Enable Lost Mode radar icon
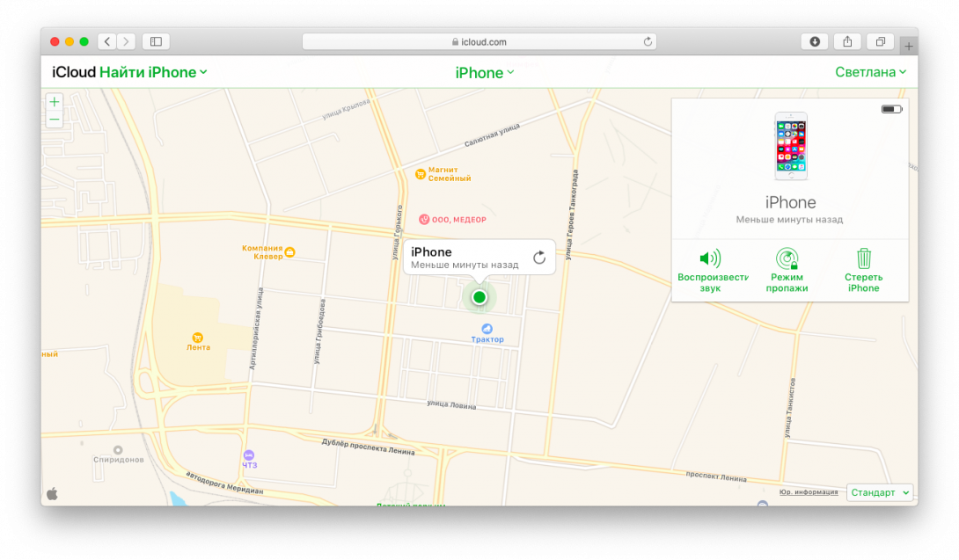 tap(787, 258)
